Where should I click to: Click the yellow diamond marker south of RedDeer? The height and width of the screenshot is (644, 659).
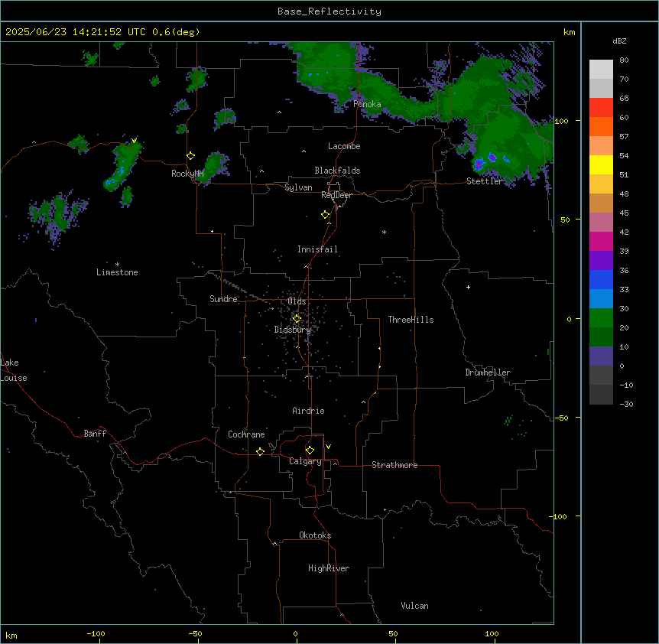tap(326, 215)
